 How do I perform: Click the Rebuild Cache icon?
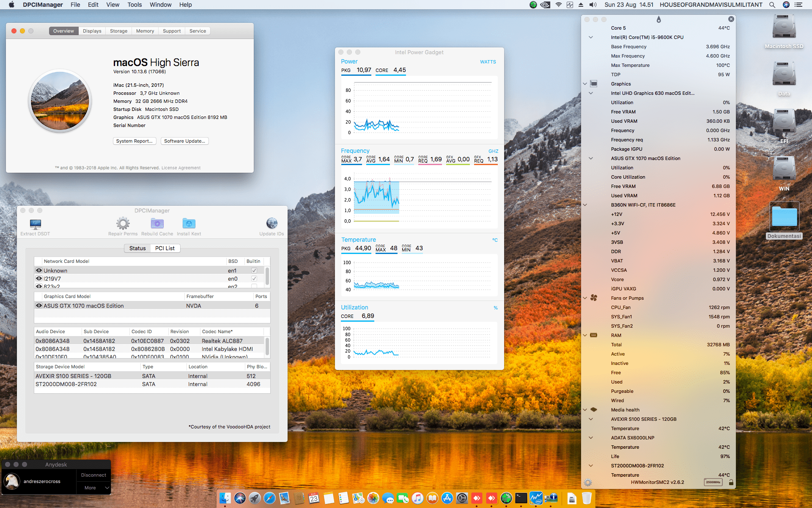click(x=157, y=224)
